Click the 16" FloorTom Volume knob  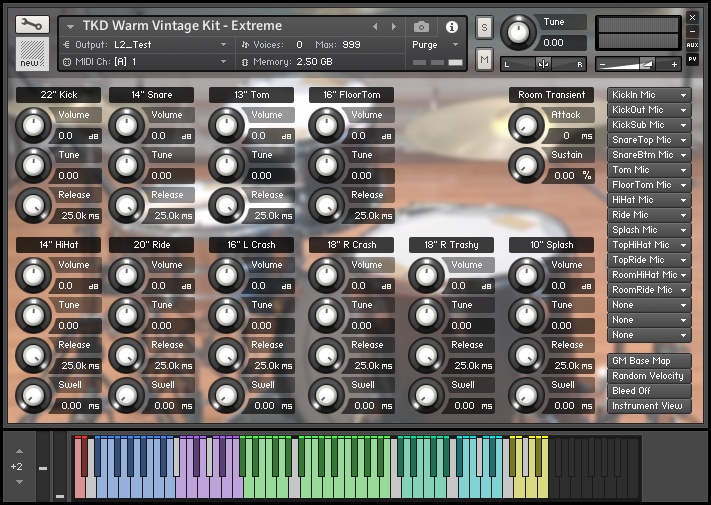point(326,126)
